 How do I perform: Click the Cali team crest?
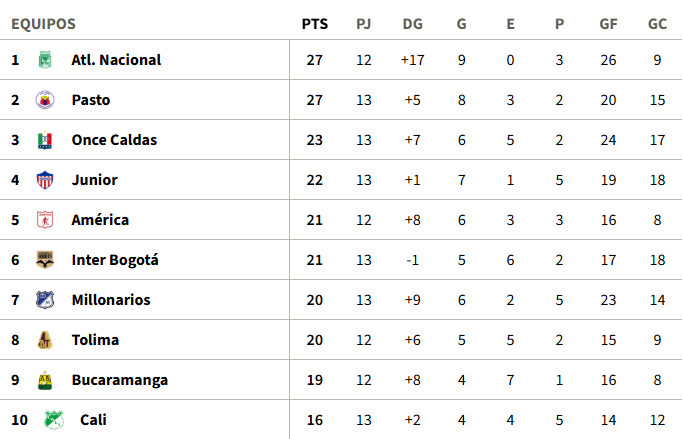coord(52,420)
